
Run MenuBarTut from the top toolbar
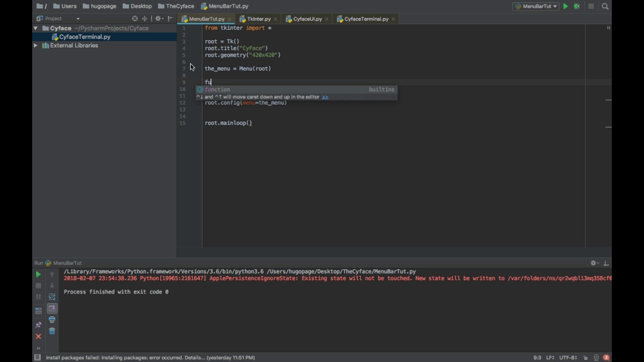566,7
